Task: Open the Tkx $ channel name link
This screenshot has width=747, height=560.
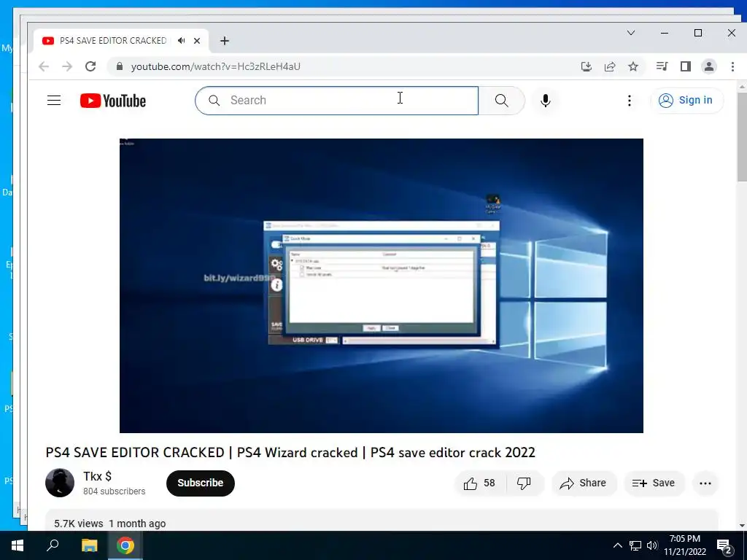Action: coord(97,476)
